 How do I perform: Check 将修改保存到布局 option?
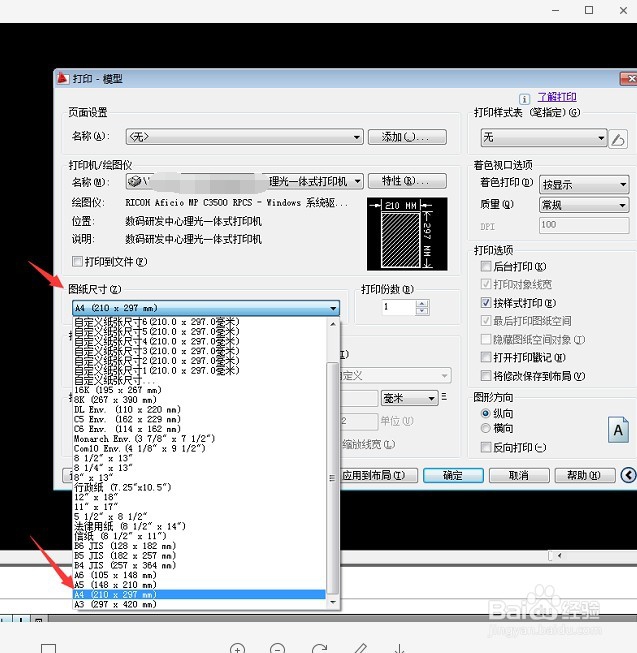pos(485,376)
